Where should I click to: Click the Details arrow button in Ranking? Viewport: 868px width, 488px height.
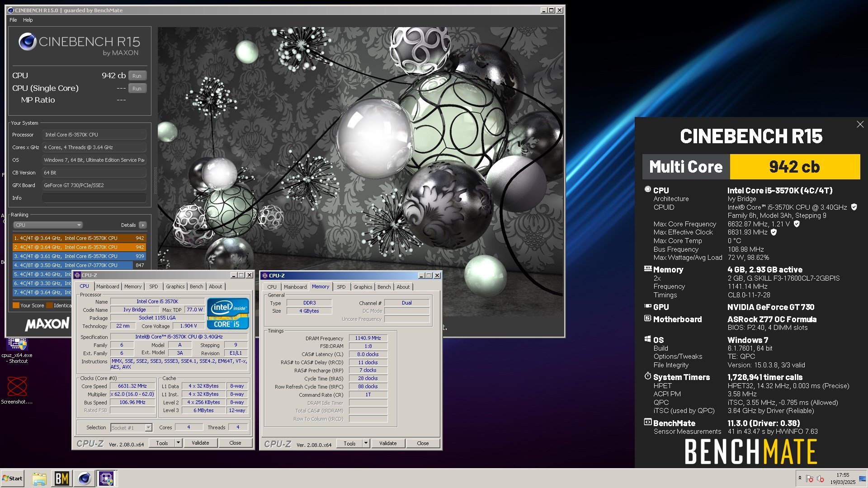[142, 225]
